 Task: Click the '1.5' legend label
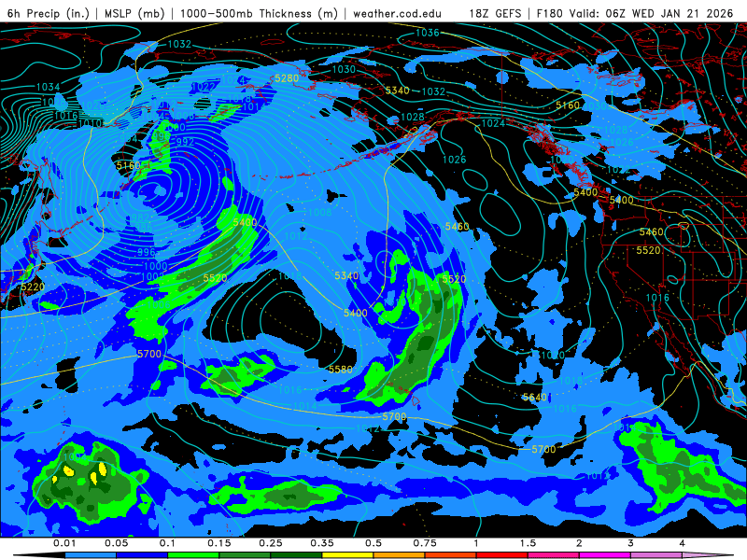(x=528, y=543)
